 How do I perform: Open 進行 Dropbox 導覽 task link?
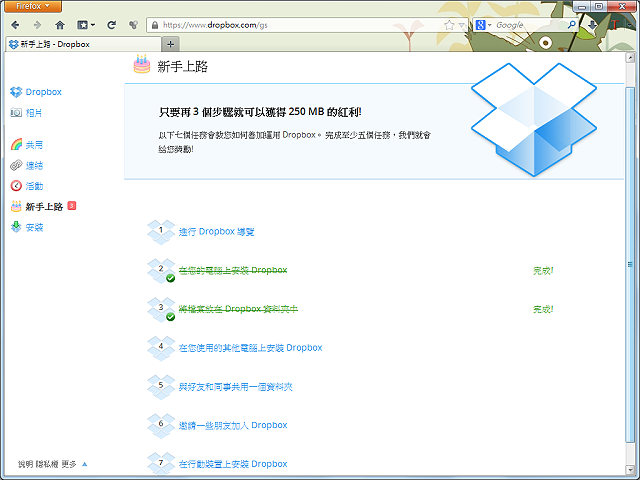point(216,232)
